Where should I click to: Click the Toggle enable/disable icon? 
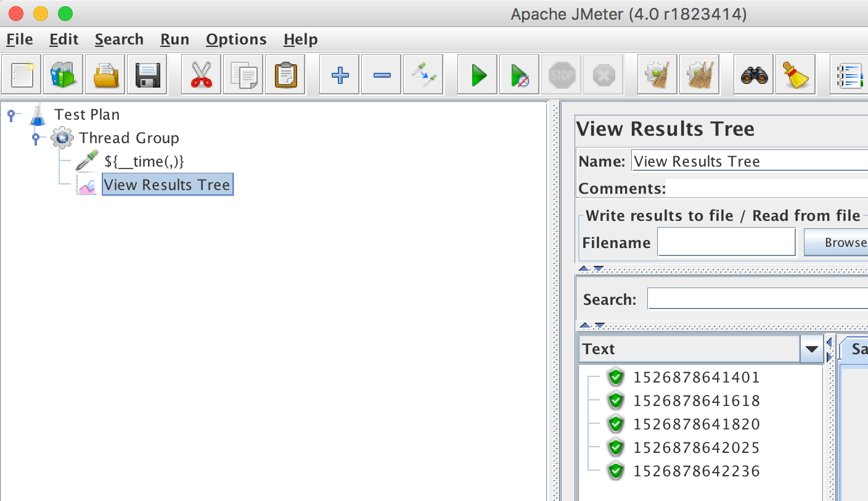[x=423, y=75]
